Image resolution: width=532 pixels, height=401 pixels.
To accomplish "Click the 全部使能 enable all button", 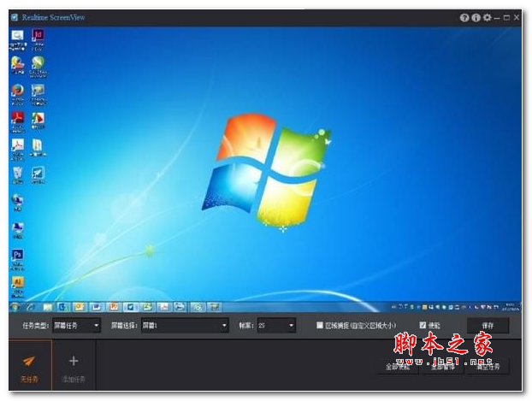I will click(x=398, y=367).
